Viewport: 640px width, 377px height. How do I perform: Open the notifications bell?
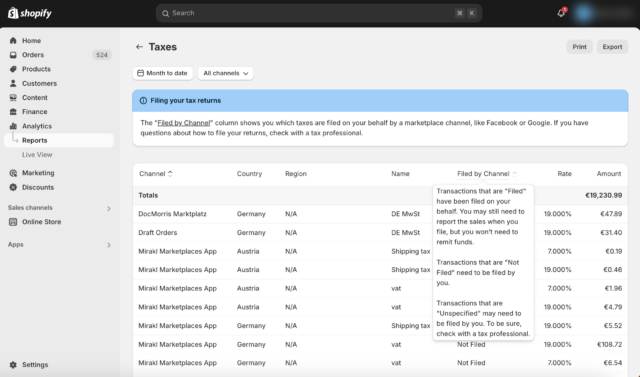tap(561, 13)
